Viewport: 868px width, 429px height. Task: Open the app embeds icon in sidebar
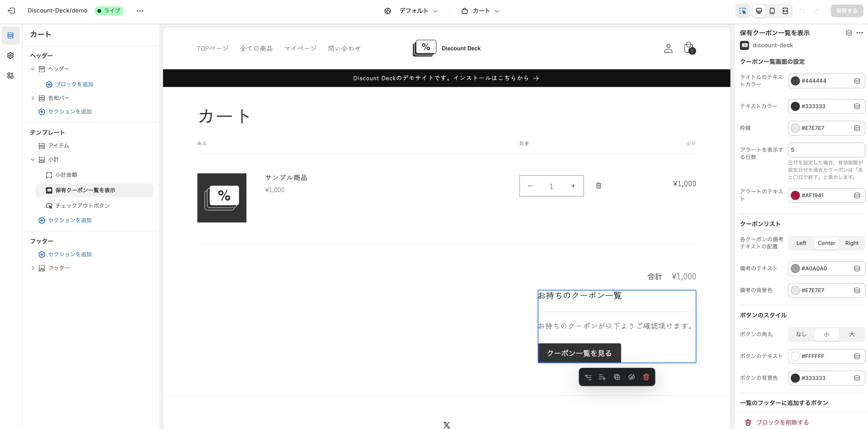tap(10, 75)
